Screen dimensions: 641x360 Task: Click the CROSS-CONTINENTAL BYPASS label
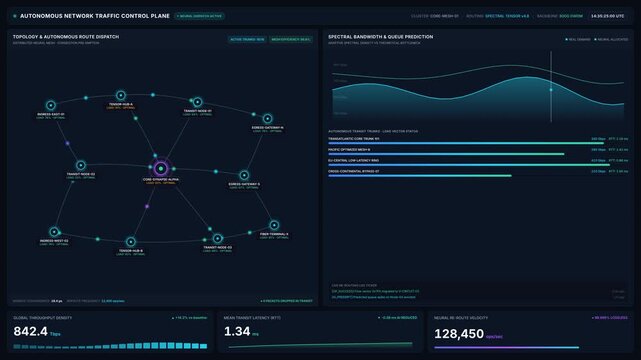[354, 171]
